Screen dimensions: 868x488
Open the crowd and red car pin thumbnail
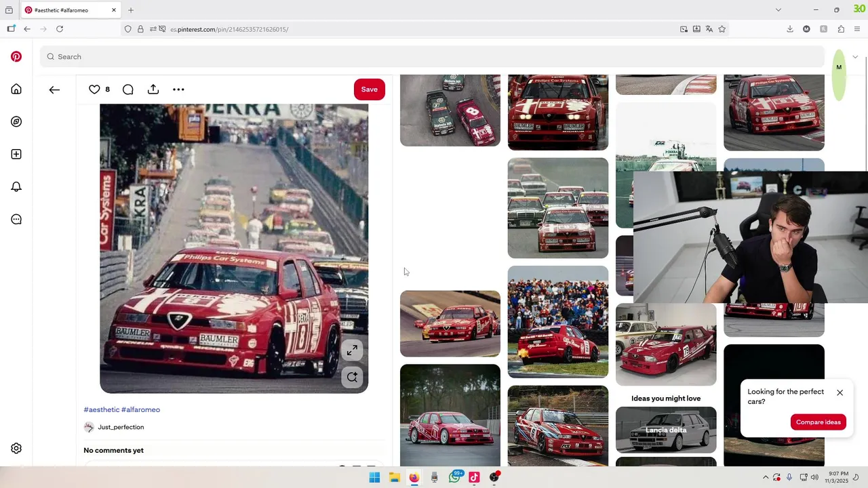click(x=558, y=322)
